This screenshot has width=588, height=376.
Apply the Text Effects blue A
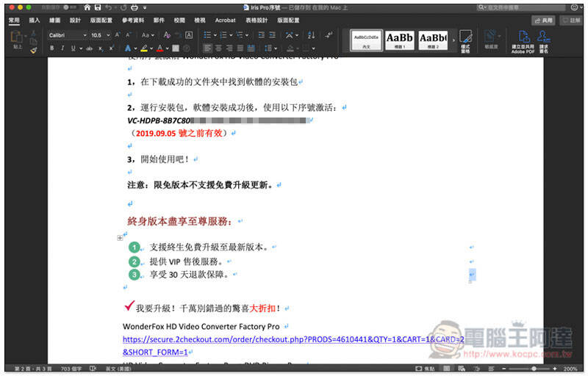(x=128, y=48)
